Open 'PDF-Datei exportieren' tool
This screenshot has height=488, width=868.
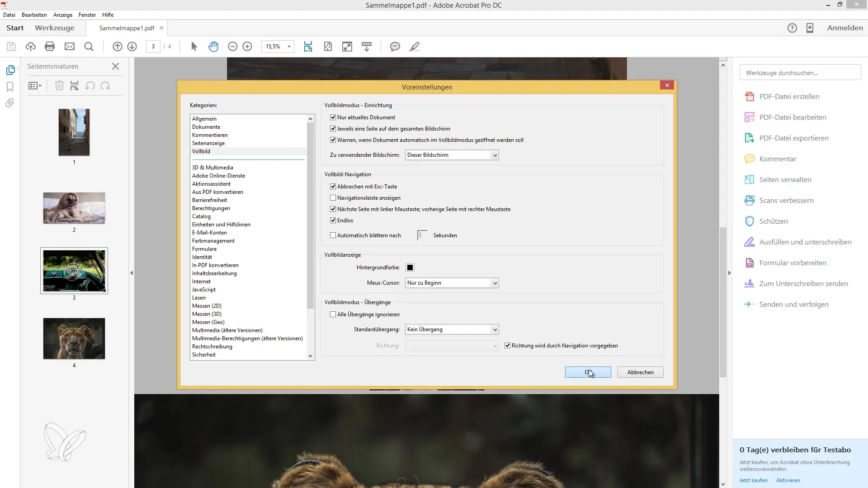click(x=793, y=138)
